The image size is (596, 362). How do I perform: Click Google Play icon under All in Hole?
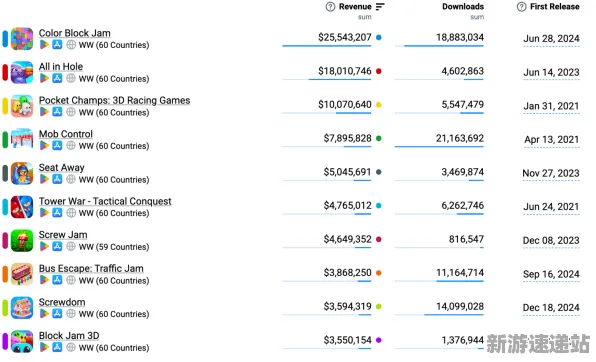pos(44,78)
